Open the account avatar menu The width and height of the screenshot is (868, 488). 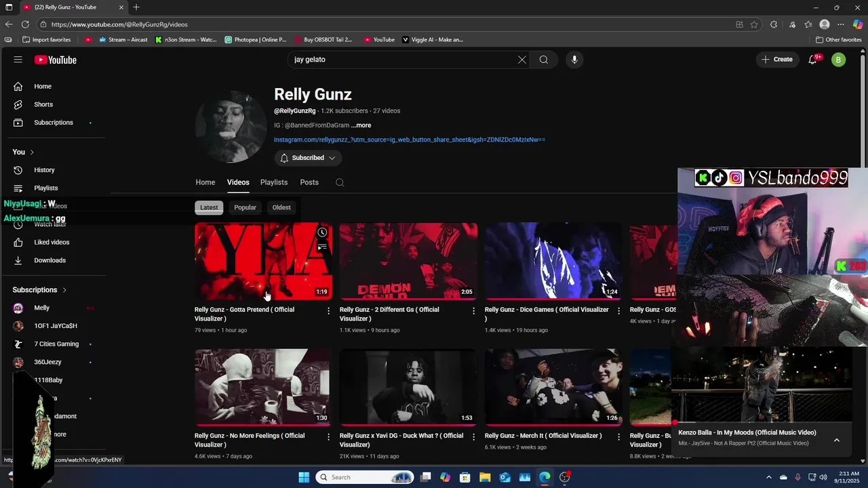839,60
